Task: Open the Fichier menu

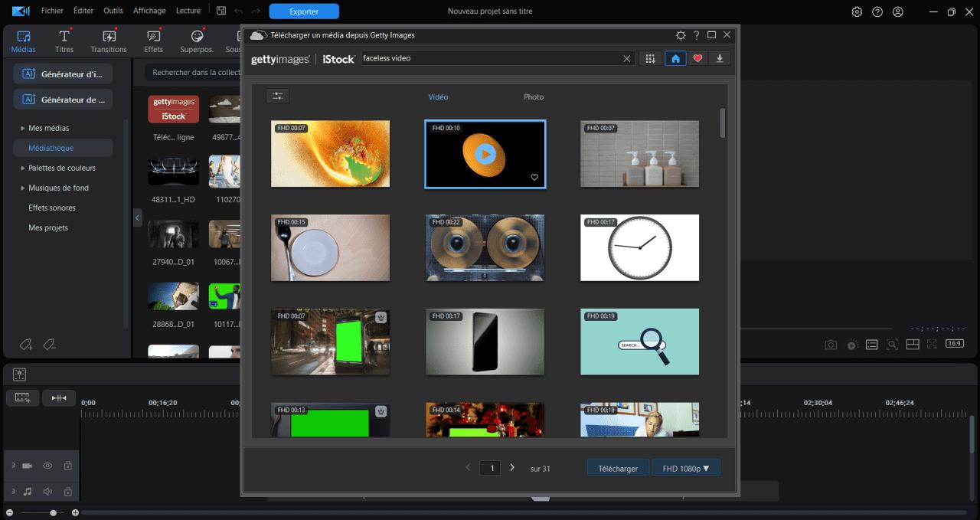Action: point(52,11)
